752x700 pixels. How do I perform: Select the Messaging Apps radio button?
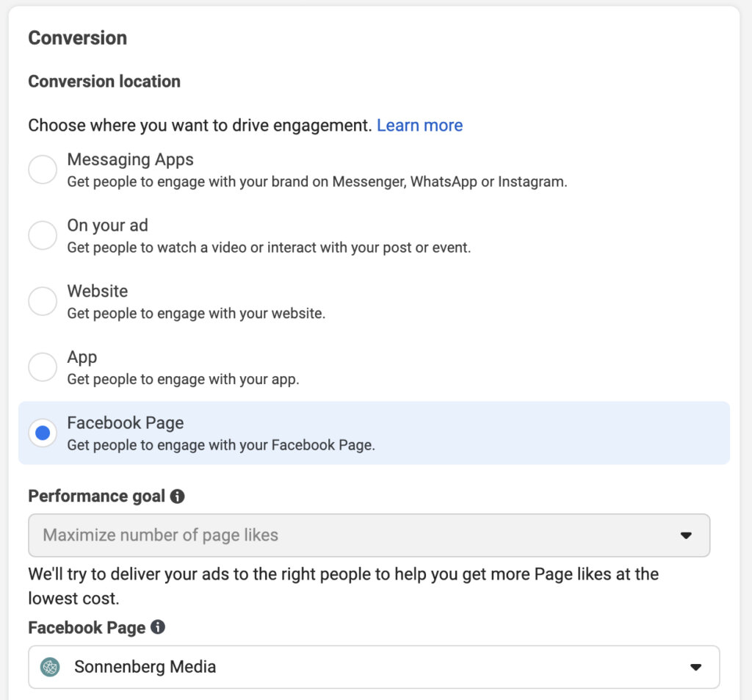[43, 170]
